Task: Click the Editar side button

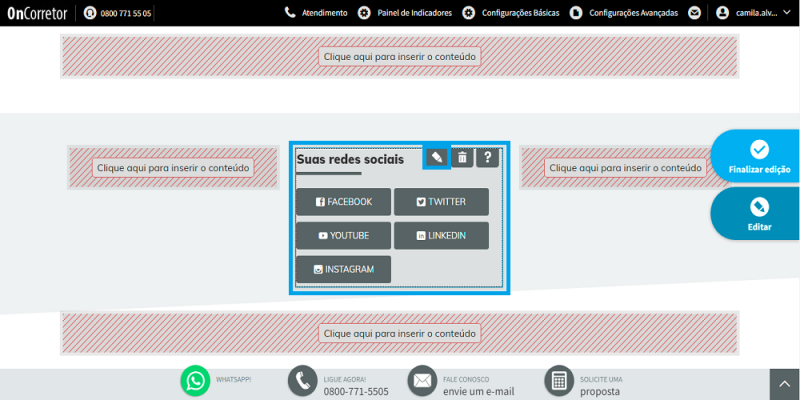Action: click(757, 213)
